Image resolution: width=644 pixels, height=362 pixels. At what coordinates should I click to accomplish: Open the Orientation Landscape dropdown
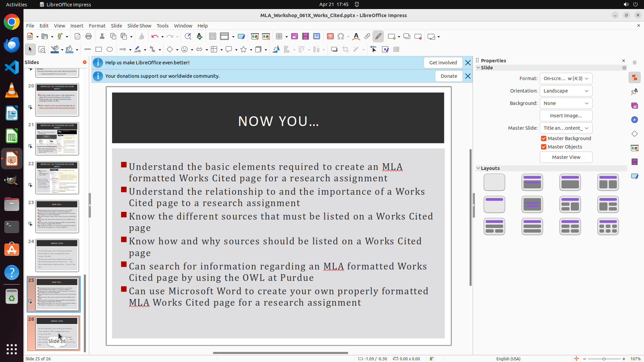tap(566, 91)
